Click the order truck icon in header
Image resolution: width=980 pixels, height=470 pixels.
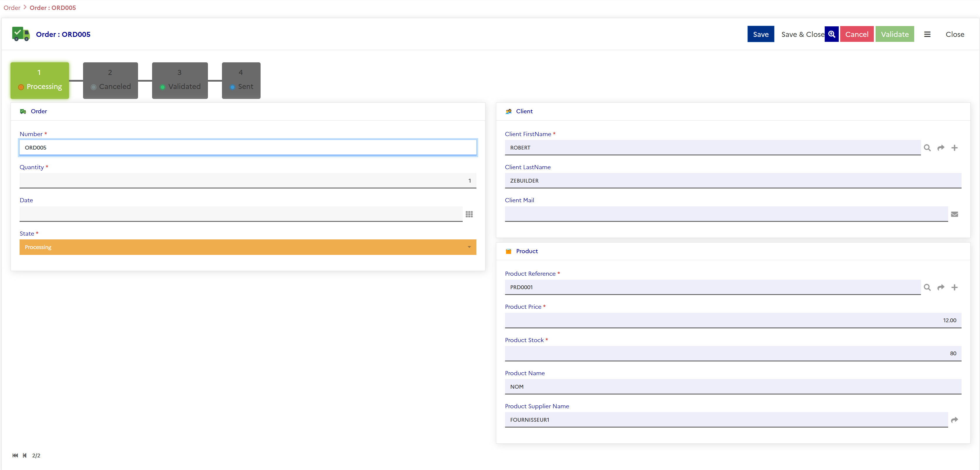(21, 34)
